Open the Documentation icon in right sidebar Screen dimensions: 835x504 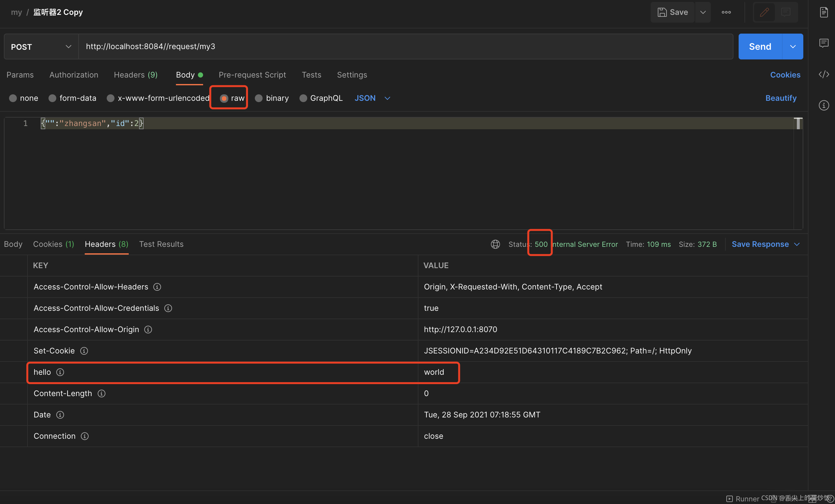(824, 12)
